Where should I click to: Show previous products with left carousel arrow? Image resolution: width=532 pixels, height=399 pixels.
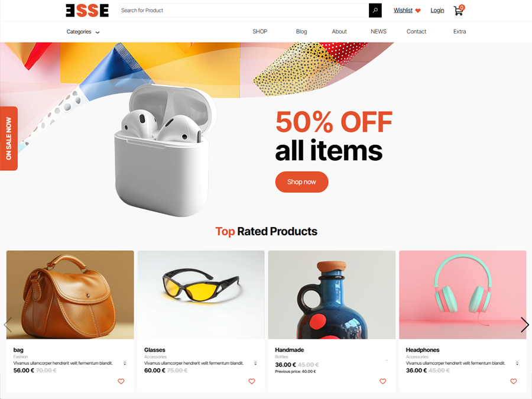pyautogui.click(x=8, y=325)
